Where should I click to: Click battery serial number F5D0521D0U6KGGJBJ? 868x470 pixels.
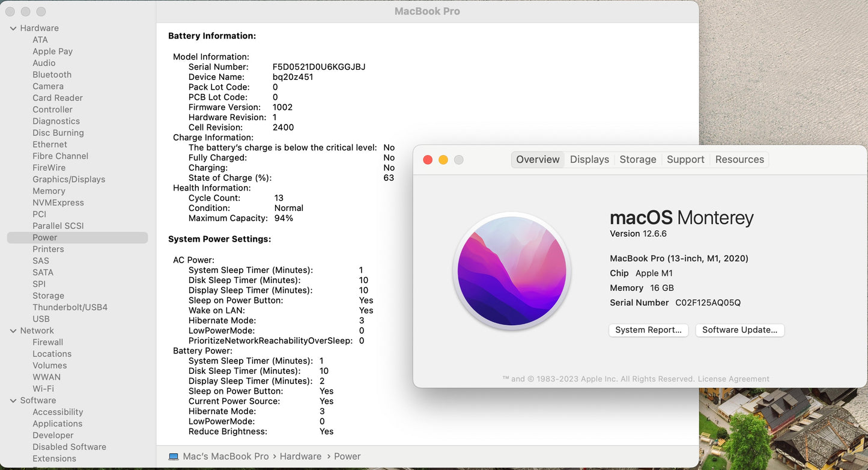pyautogui.click(x=319, y=67)
